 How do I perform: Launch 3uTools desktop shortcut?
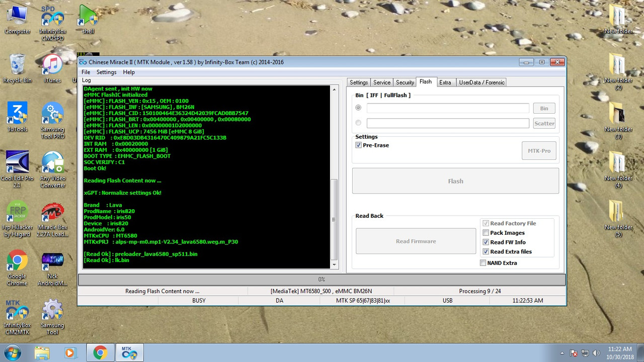pos(17,118)
